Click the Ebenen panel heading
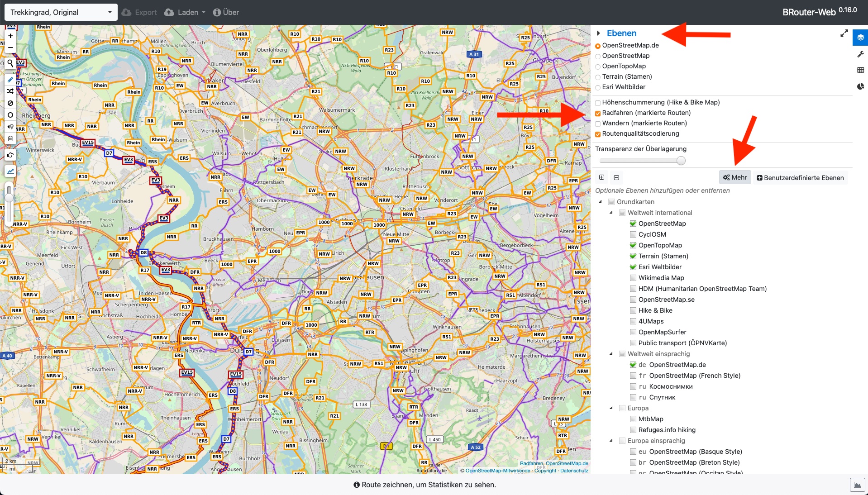The image size is (868, 495). (621, 33)
